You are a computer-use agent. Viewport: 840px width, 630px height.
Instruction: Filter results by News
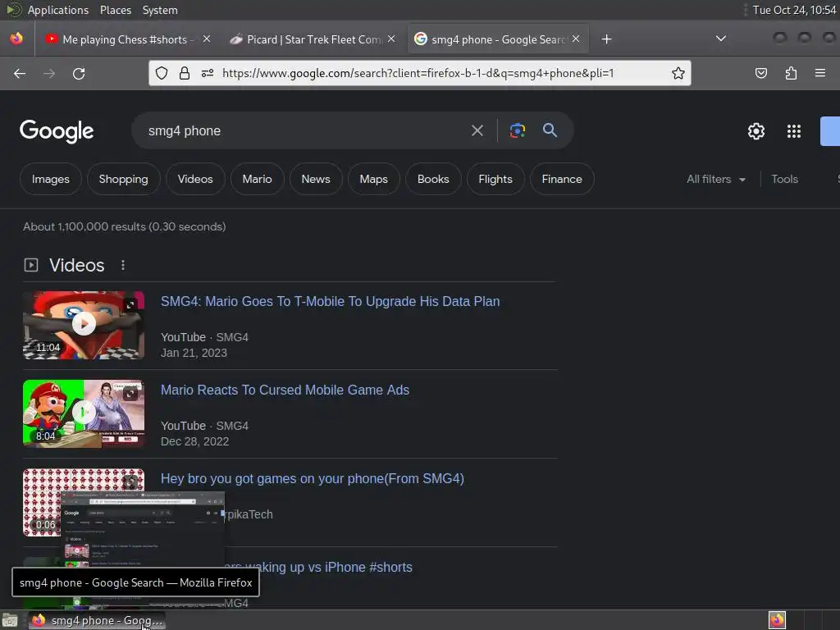click(316, 179)
